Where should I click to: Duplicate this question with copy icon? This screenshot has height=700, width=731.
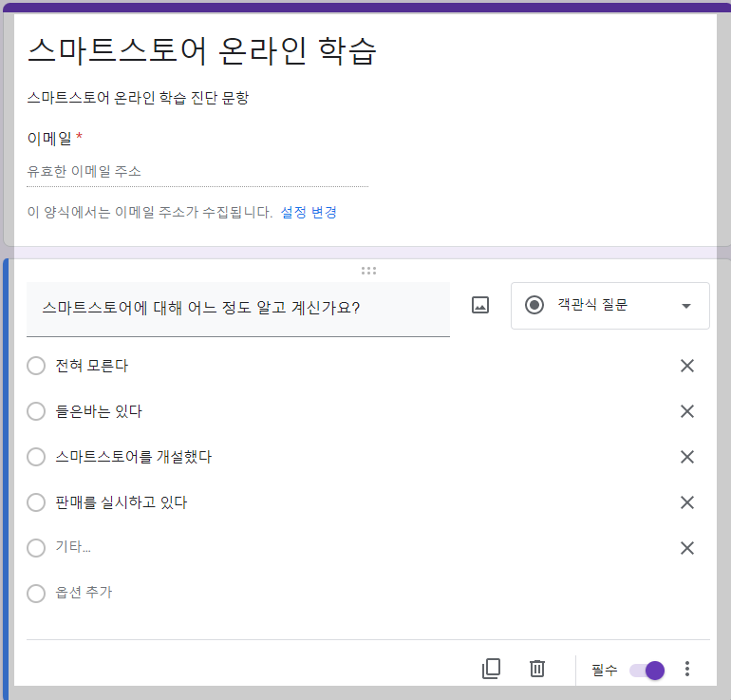[491, 669]
